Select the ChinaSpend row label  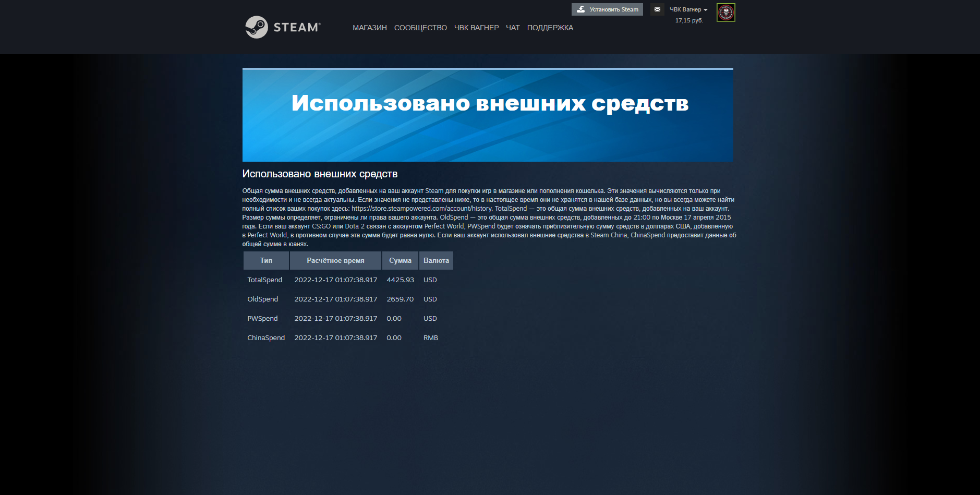(x=266, y=338)
